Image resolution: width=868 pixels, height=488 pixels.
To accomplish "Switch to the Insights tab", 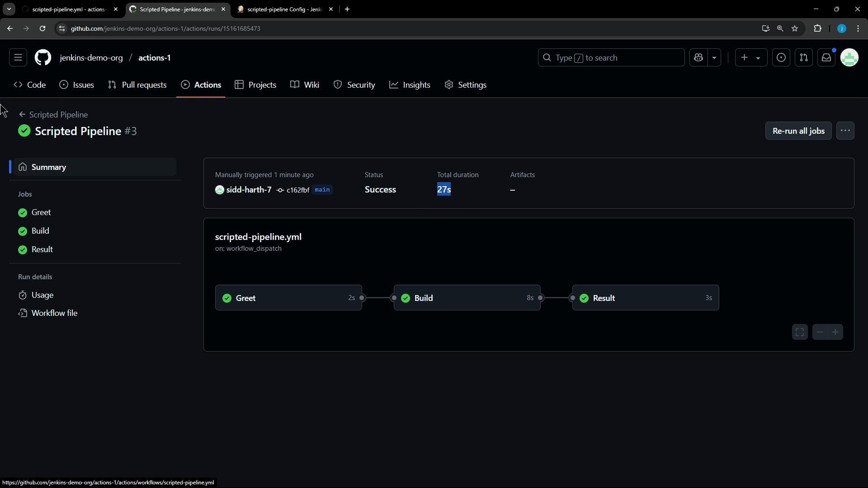I will [x=410, y=85].
